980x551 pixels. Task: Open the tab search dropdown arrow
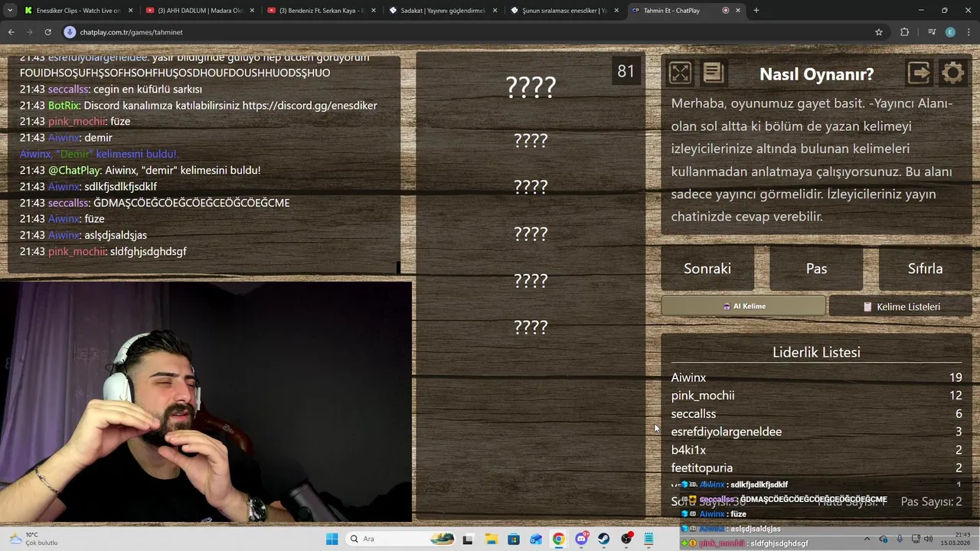(10, 11)
